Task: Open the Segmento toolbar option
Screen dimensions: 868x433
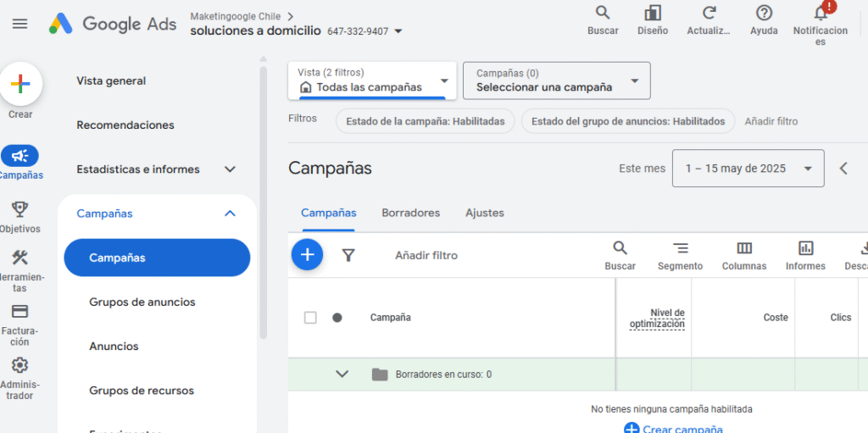Action: point(681,255)
